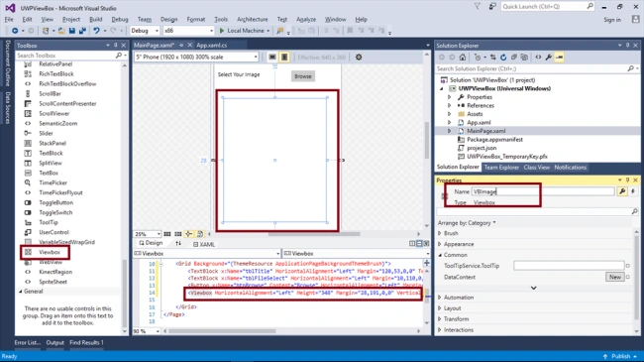Click the DataContext property marker square
Image resolution: width=644 pixels, height=362 pixels.
pyautogui.click(x=627, y=277)
